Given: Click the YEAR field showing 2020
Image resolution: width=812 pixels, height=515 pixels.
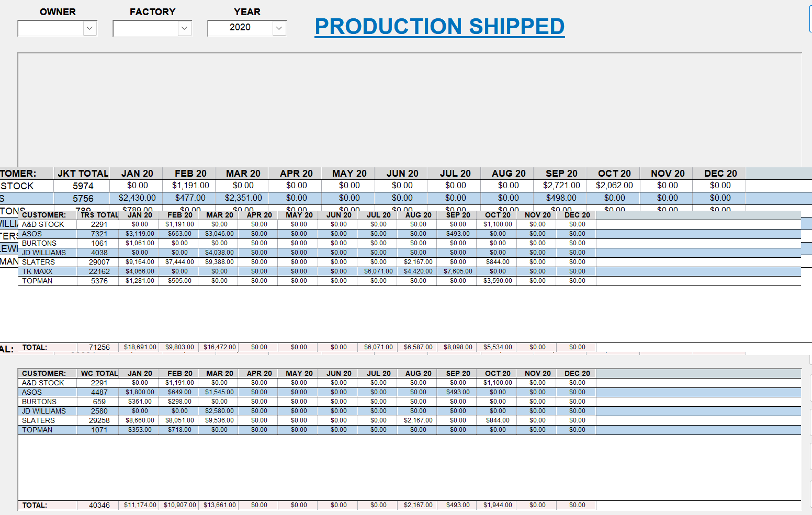Looking at the screenshot, I should pos(240,28).
